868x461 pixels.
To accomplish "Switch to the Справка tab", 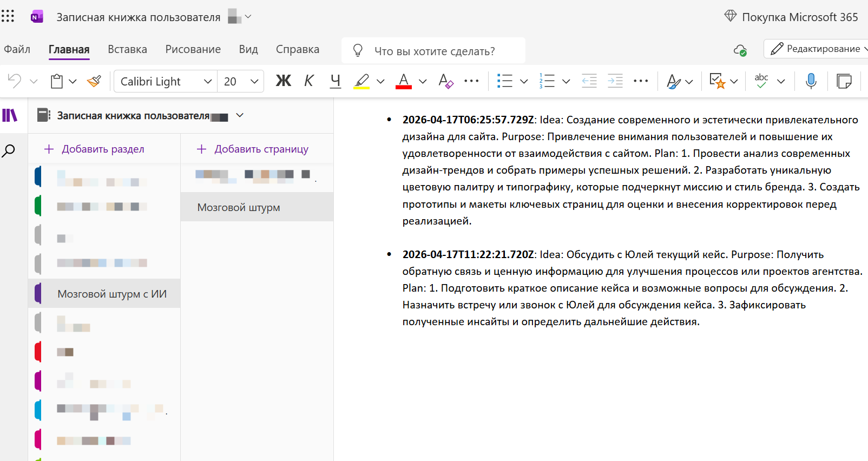I will pos(298,49).
